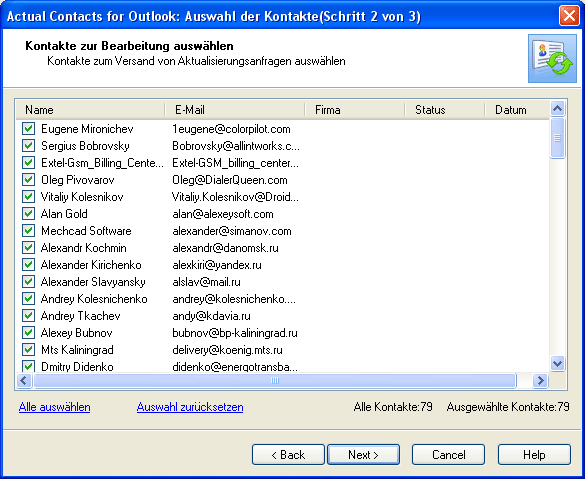
Task: Click the Auswahl zurücksetzen link
Action: click(x=190, y=407)
